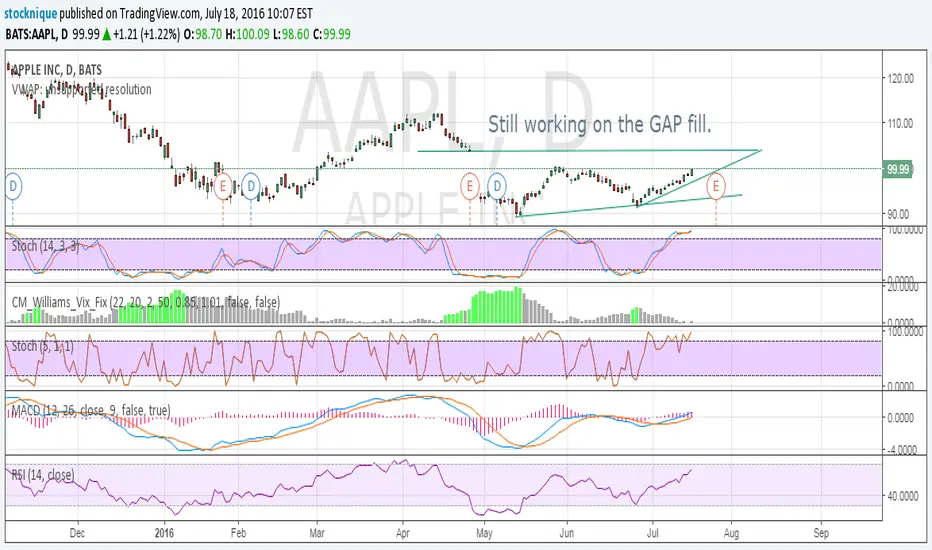Screen dimensions: 932x550
Task: Click the Mar label on time axis
Action: pos(317,533)
